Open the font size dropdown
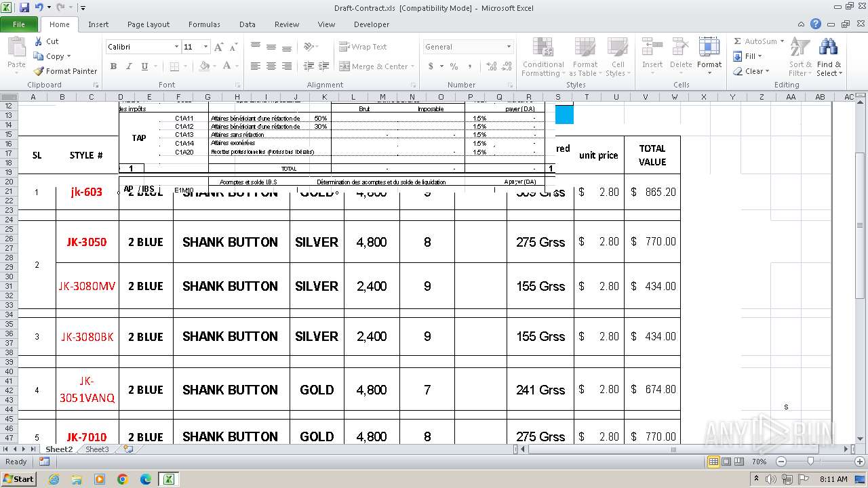Screen dimensions: 868x488 tap(205, 47)
